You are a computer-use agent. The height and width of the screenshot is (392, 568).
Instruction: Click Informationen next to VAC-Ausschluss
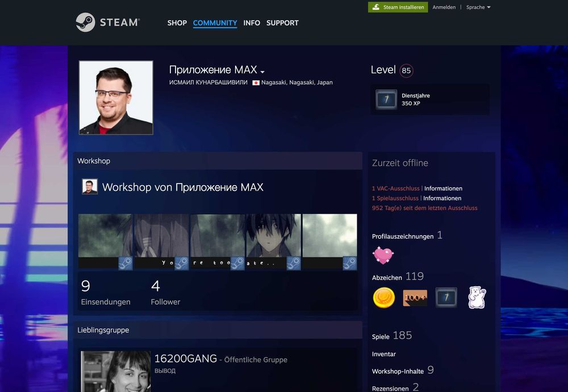click(443, 189)
